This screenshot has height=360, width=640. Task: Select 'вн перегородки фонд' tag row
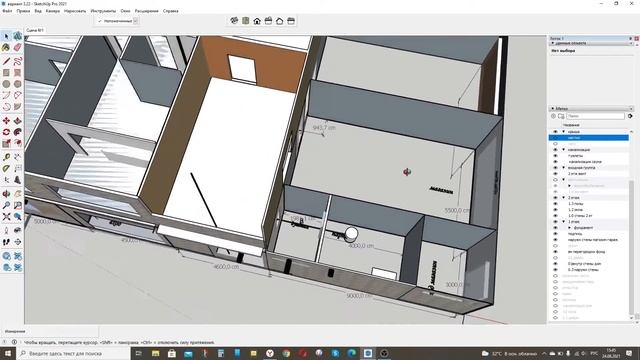click(x=589, y=251)
